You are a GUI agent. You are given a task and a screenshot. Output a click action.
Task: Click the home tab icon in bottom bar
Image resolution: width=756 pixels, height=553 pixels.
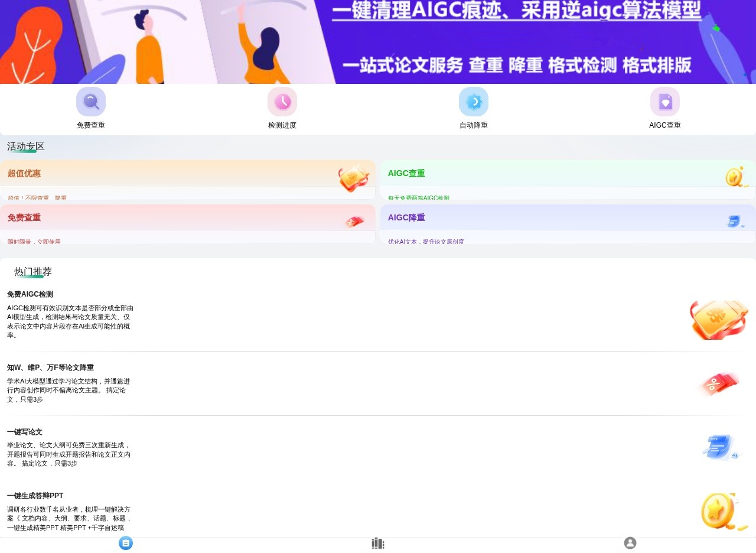pyautogui.click(x=126, y=543)
